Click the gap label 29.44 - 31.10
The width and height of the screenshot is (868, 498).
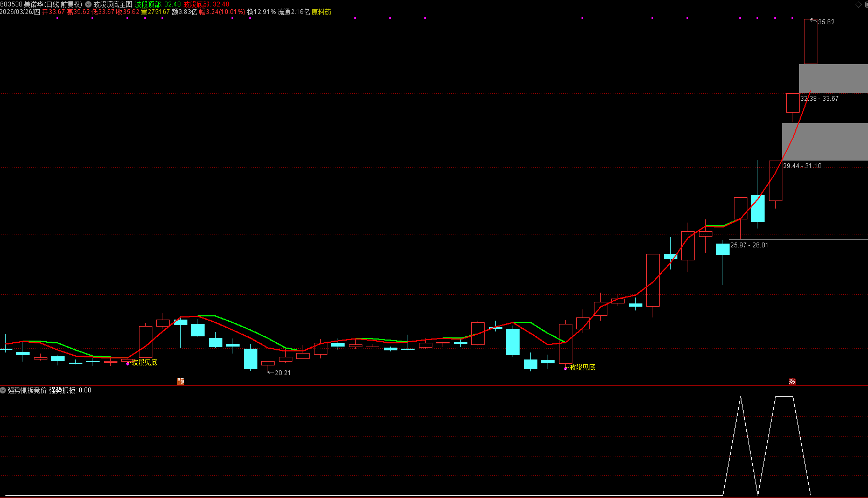802,166
